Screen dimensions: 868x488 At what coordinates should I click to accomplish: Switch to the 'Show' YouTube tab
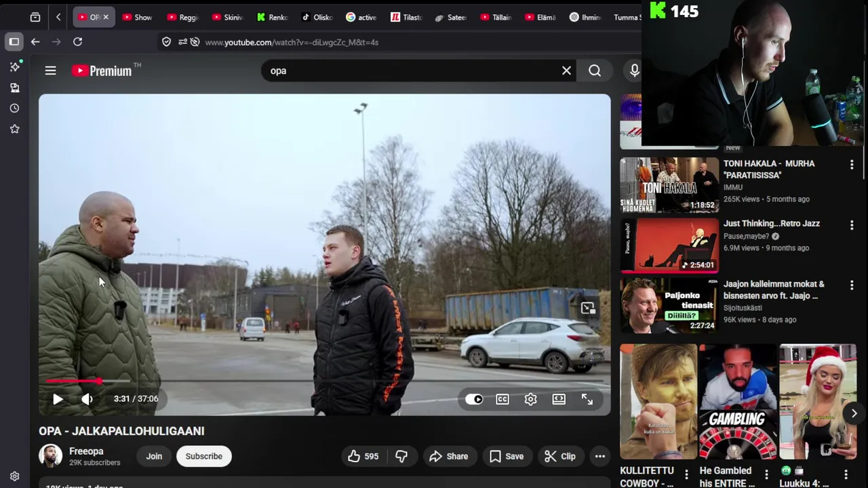[x=137, y=17]
